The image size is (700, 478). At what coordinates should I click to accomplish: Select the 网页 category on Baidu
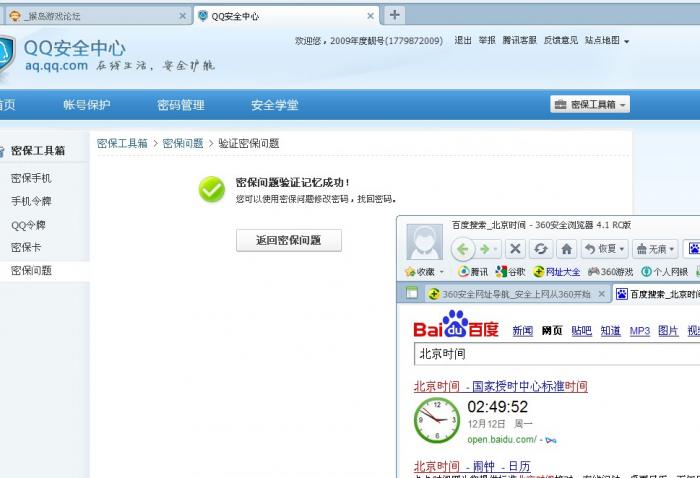pyautogui.click(x=552, y=331)
